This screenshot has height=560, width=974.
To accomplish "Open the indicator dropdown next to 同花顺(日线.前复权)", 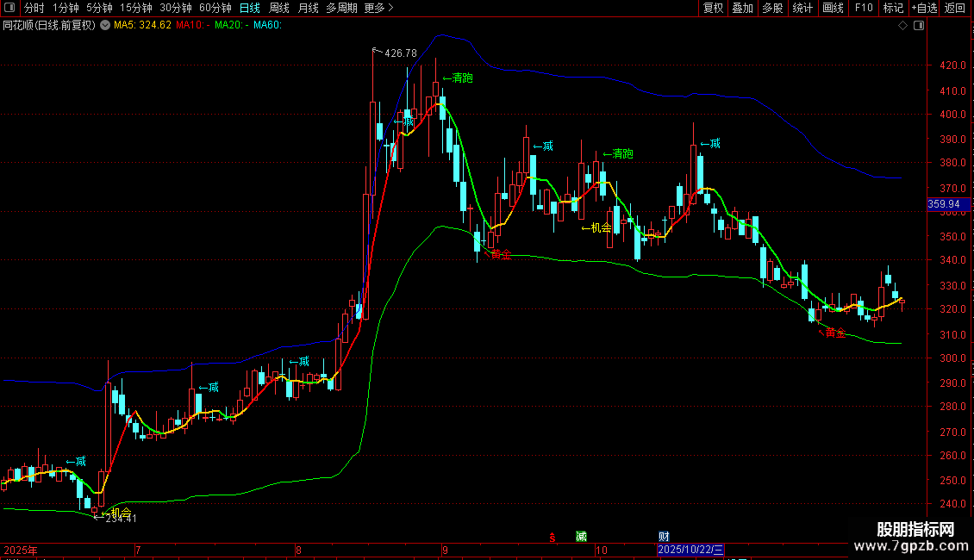I will 105,26.
